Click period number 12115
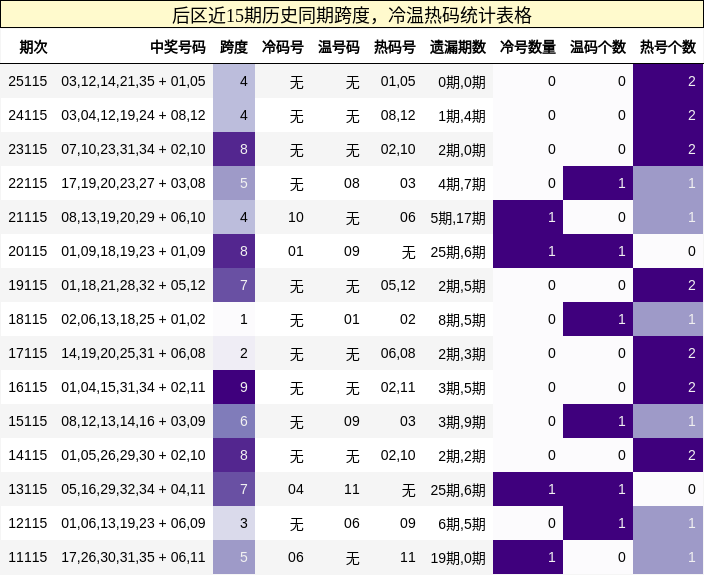704x575 pixels. coord(28,523)
